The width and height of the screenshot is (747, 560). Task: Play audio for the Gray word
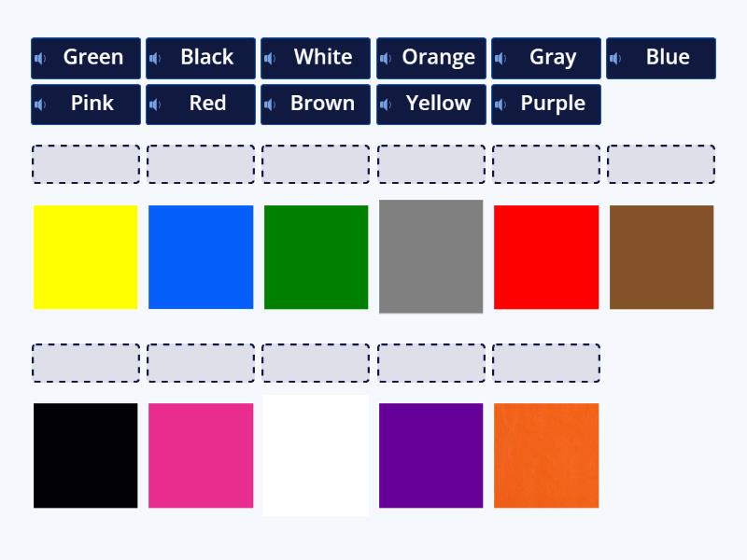click(x=500, y=57)
